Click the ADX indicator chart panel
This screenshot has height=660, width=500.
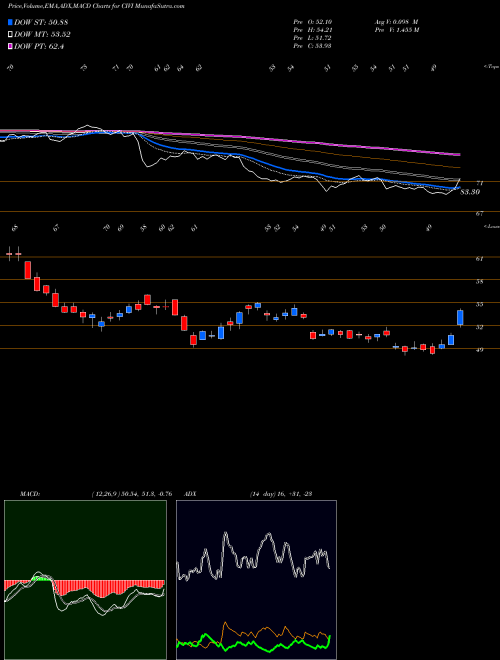click(x=256, y=580)
